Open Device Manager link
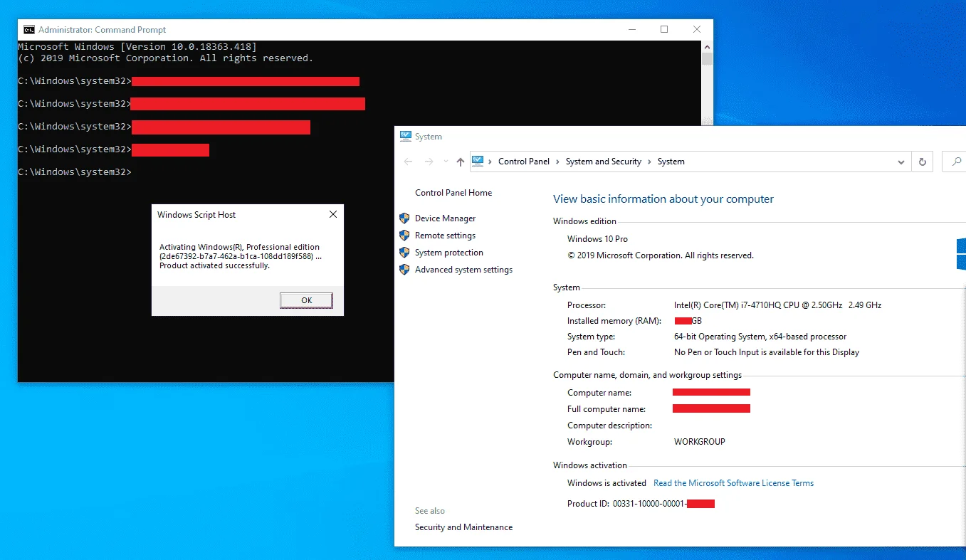966x560 pixels. [x=445, y=218]
